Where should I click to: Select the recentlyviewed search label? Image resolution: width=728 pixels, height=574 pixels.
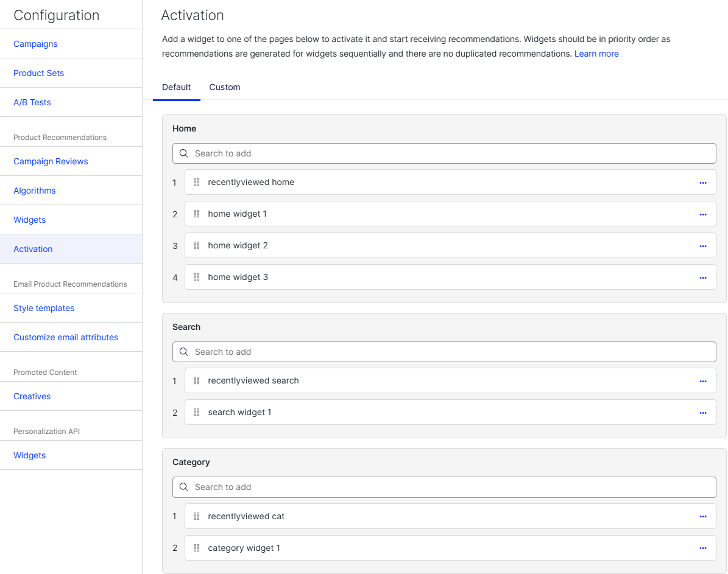(x=253, y=380)
